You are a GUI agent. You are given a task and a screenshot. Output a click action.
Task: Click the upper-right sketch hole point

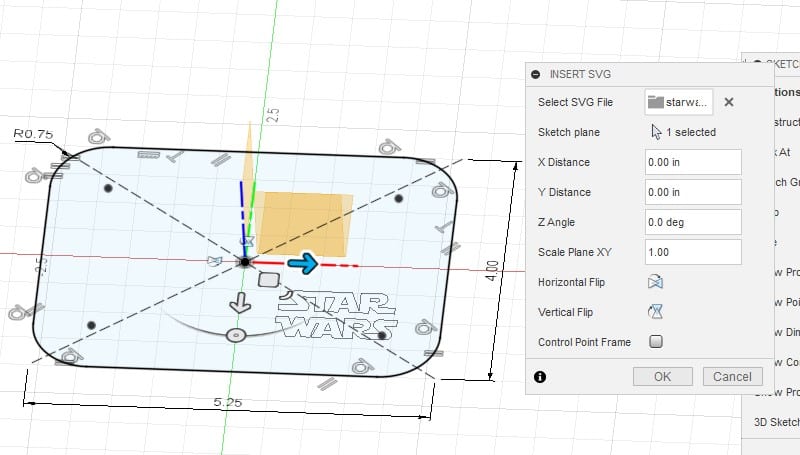[x=398, y=198]
